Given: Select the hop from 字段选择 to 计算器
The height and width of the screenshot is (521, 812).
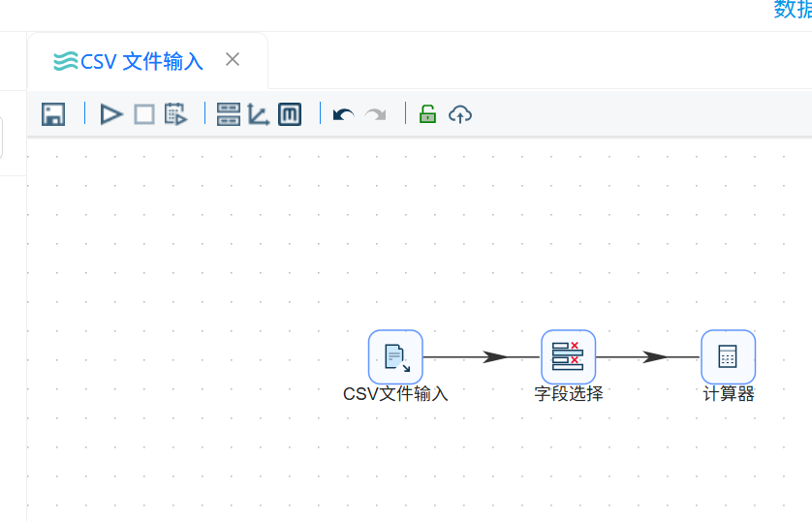Looking at the screenshot, I should click(648, 357).
